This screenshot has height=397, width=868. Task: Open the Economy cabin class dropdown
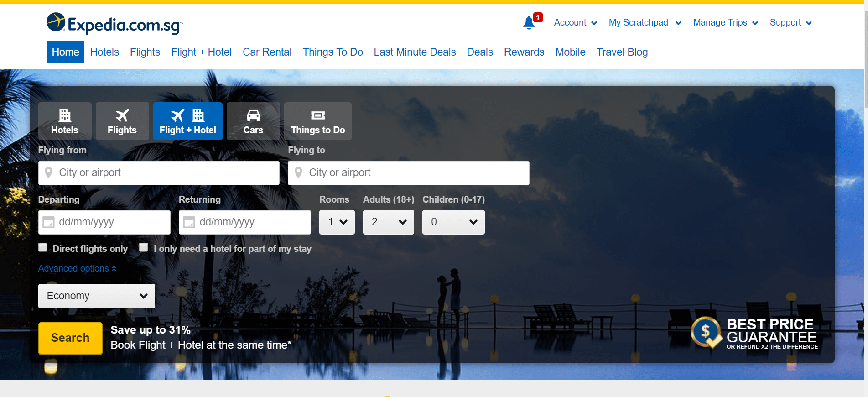pyautogui.click(x=97, y=296)
